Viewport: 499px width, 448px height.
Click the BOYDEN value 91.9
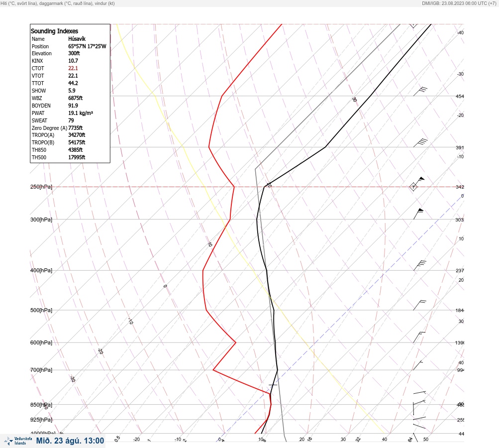click(73, 106)
